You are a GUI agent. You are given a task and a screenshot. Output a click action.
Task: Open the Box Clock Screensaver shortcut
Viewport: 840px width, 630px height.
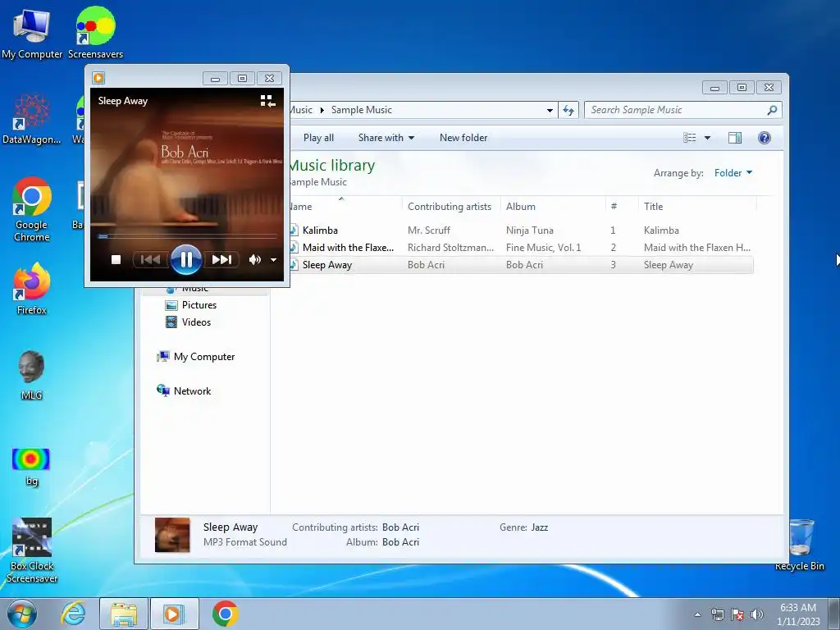[x=32, y=550]
